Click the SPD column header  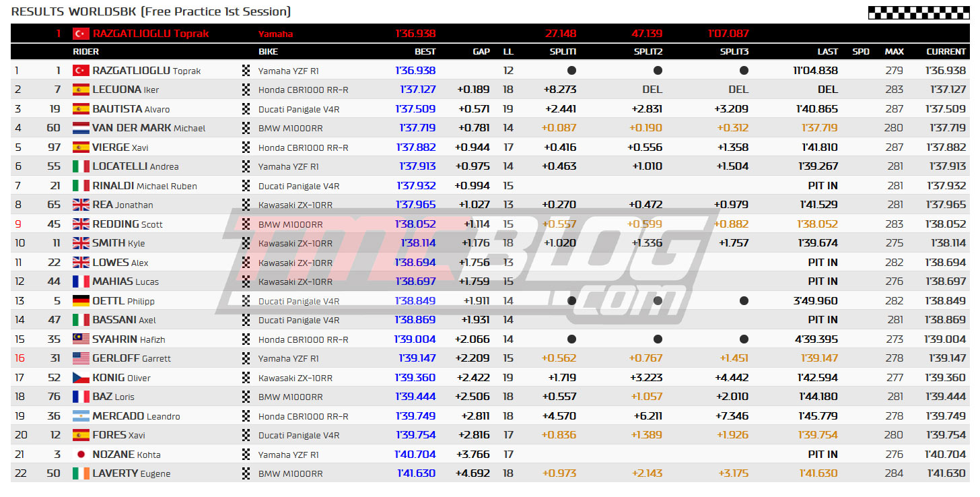861,52
